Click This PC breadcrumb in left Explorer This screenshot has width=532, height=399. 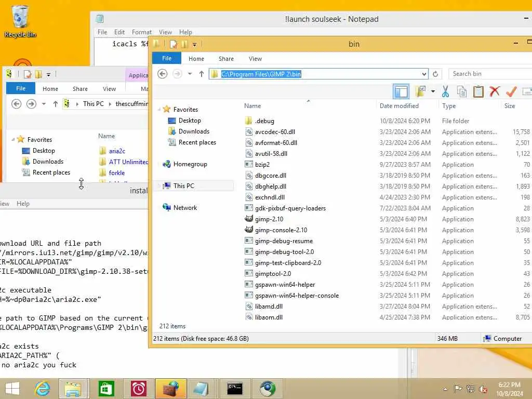click(94, 104)
